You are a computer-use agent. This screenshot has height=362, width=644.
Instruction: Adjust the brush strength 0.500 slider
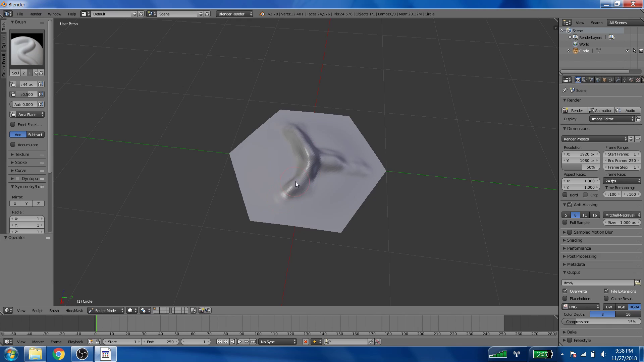(27, 94)
